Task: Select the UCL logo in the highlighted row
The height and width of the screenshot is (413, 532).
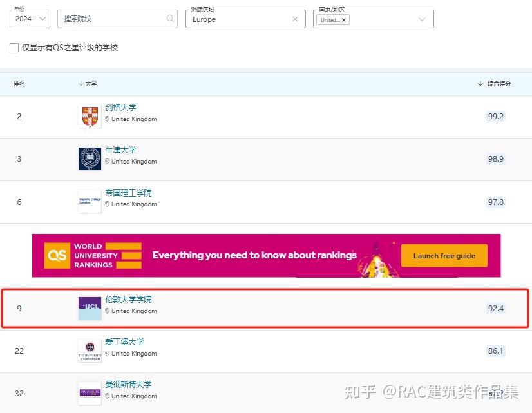Action: 90,308
